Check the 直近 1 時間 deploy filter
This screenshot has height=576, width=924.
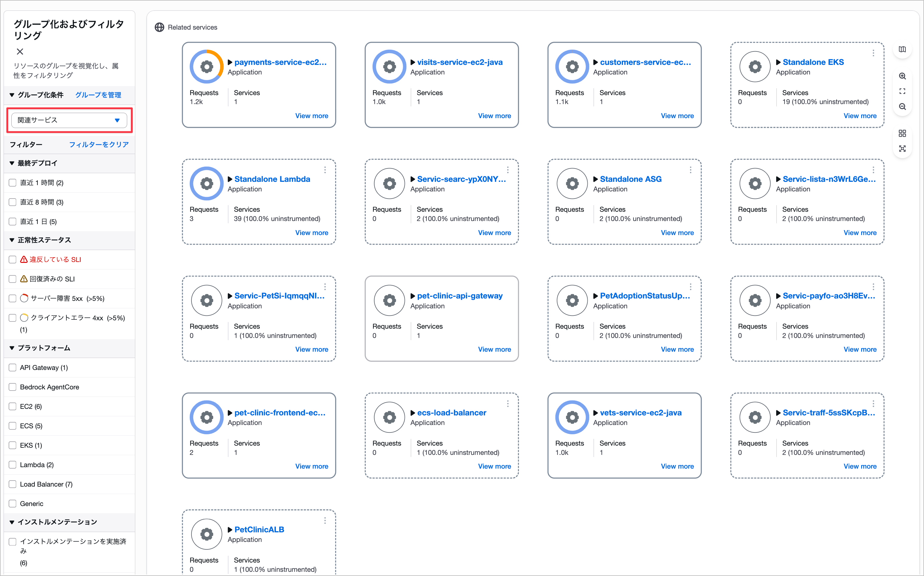[x=13, y=182]
